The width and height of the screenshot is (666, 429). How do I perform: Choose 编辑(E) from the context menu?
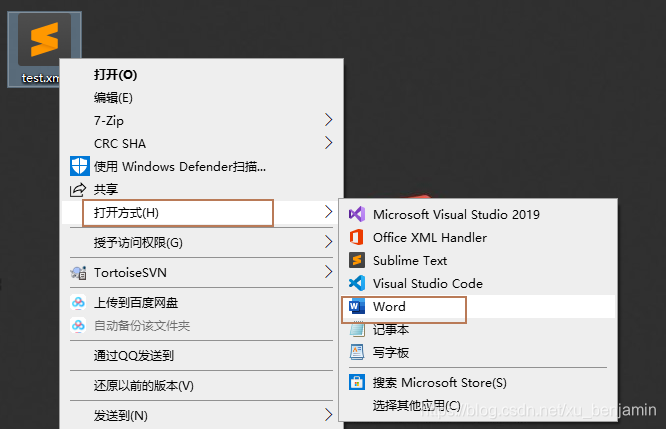tap(113, 98)
